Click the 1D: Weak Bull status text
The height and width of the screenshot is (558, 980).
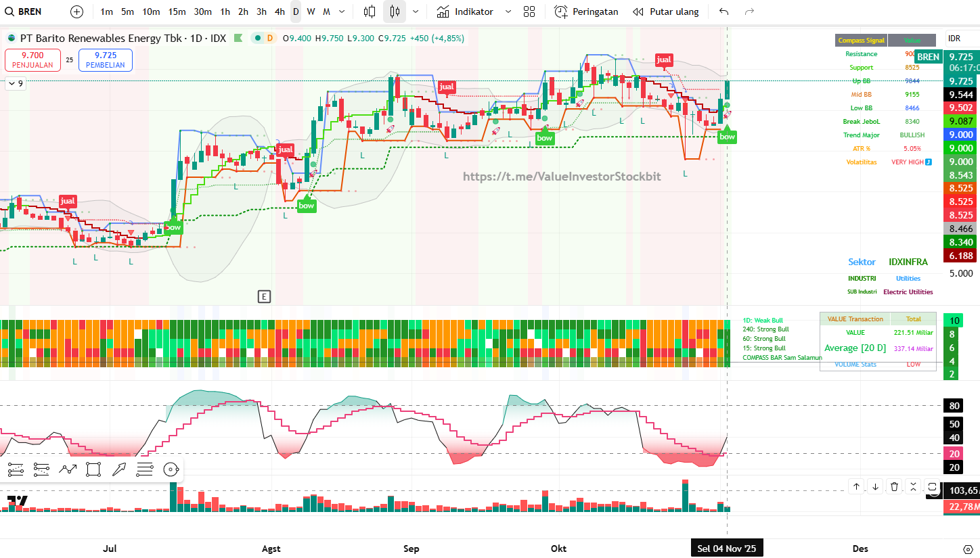(762, 320)
